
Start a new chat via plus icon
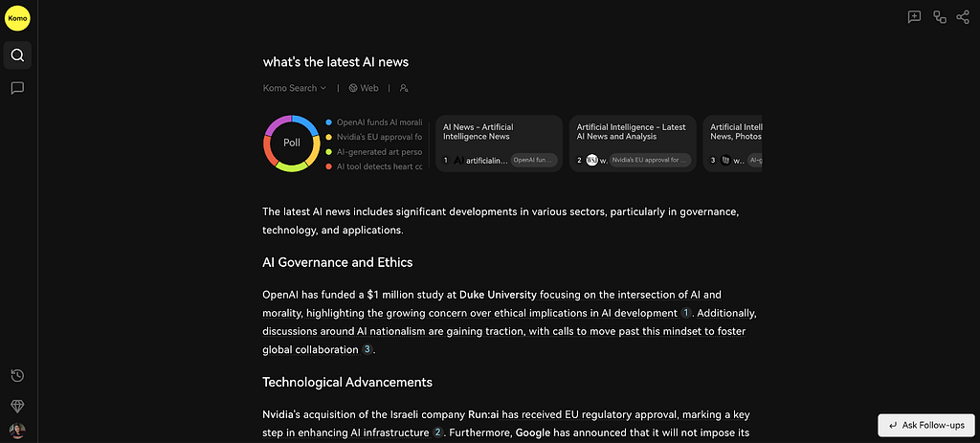(914, 17)
